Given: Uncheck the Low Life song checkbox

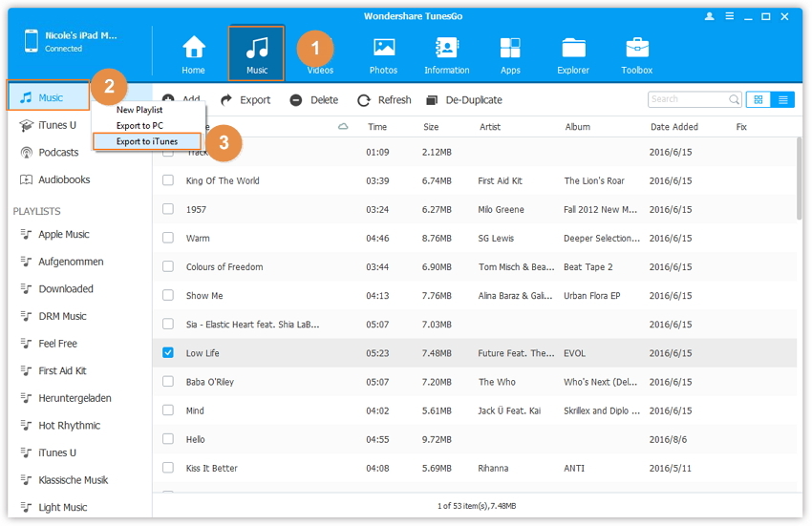Looking at the screenshot, I should pos(168,352).
